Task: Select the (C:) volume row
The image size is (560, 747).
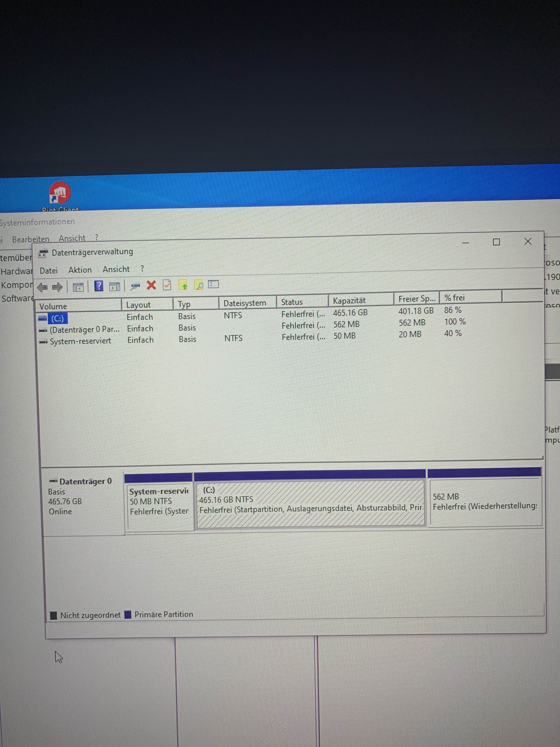Action: coord(57,318)
